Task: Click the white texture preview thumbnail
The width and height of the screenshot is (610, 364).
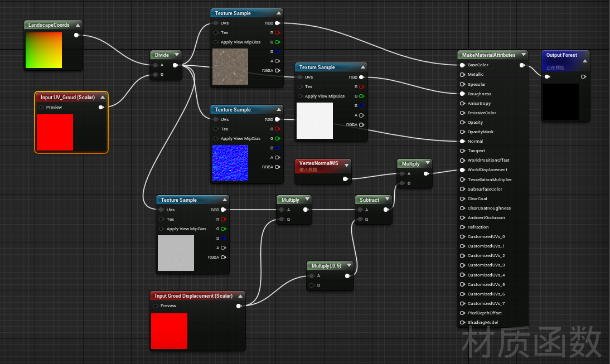Action: (x=314, y=120)
